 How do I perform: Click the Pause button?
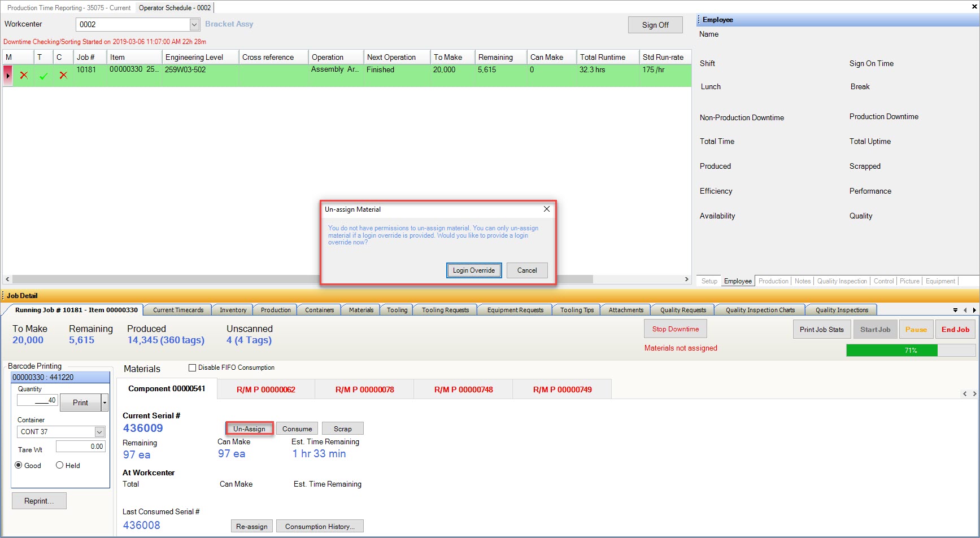(x=916, y=330)
